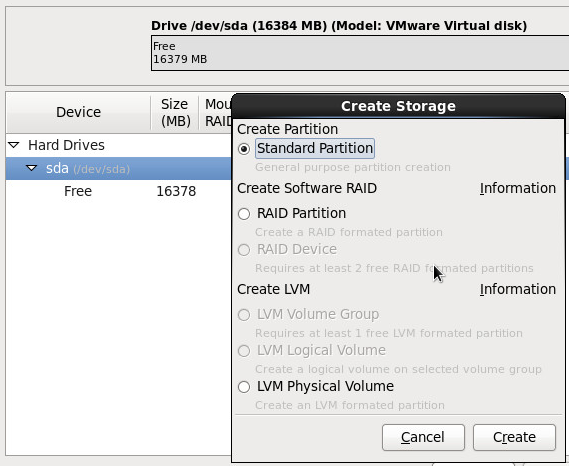Screen dimensions: 569x466
Task: Click the Hard Drives tree label
Action: (x=66, y=145)
